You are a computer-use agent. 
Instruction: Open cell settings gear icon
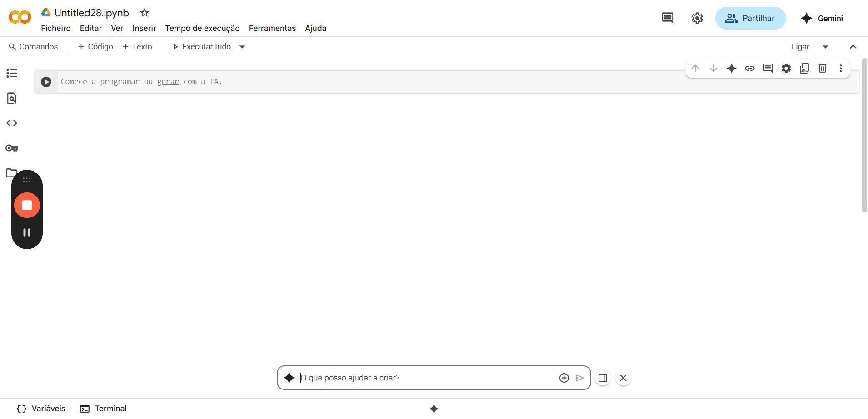pyautogui.click(x=786, y=69)
